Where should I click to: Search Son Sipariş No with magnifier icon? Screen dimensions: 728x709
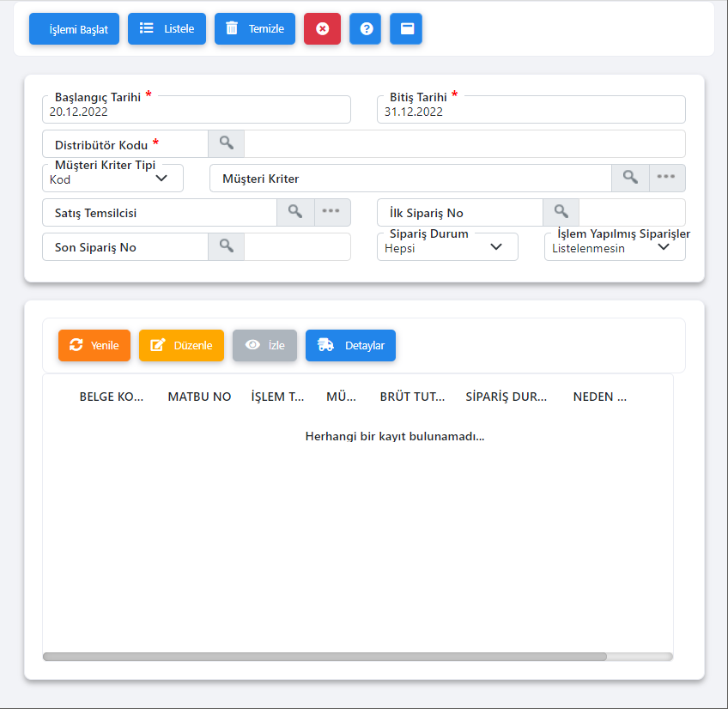[226, 246]
